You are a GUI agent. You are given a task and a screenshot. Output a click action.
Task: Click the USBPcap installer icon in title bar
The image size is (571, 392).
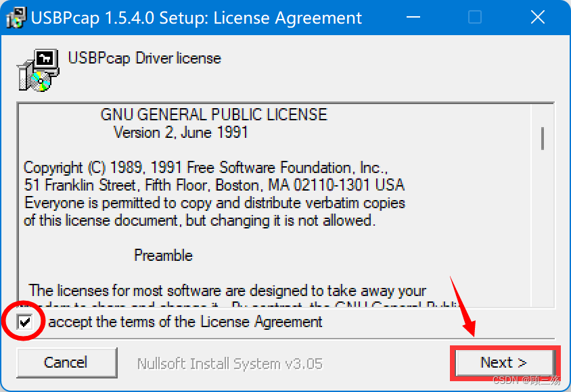click(x=16, y=18)
